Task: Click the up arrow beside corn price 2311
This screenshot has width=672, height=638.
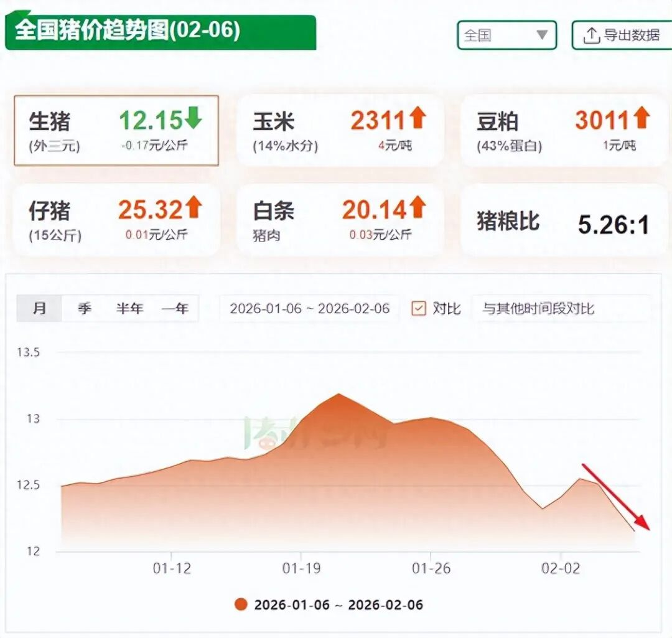Action: click(417, 118)
